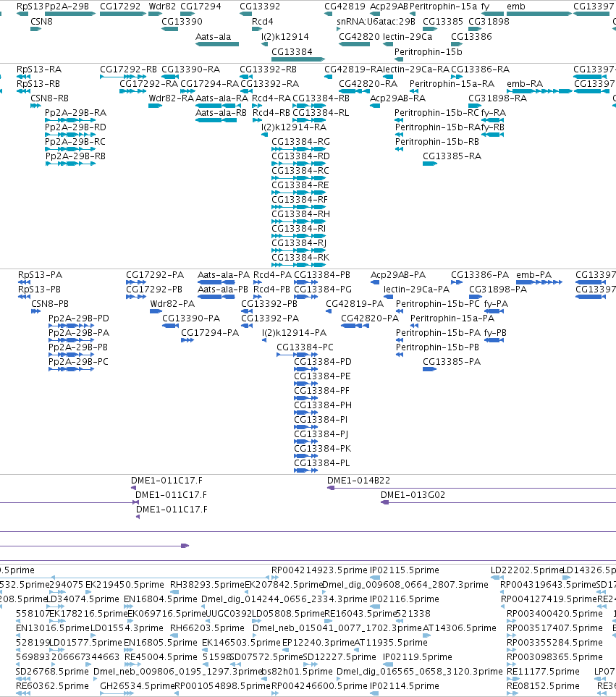616x697 pixels.
Task: Select the CG17292 gene arrow
Action: click(x=123, y=14)
